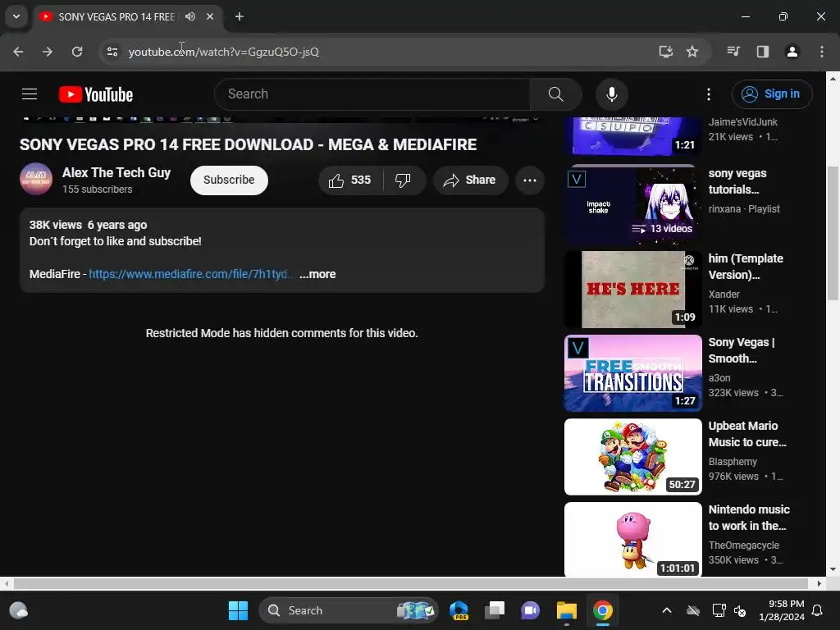Click 'Nintendo music to work in the...' title
The image size is (840, 630).
click(x=749, y=518)
